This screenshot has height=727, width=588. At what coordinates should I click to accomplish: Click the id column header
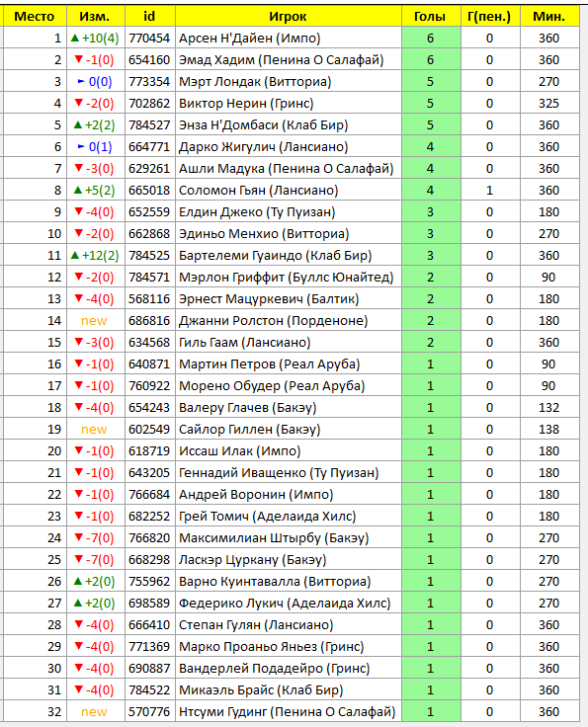tap(150, 17)
